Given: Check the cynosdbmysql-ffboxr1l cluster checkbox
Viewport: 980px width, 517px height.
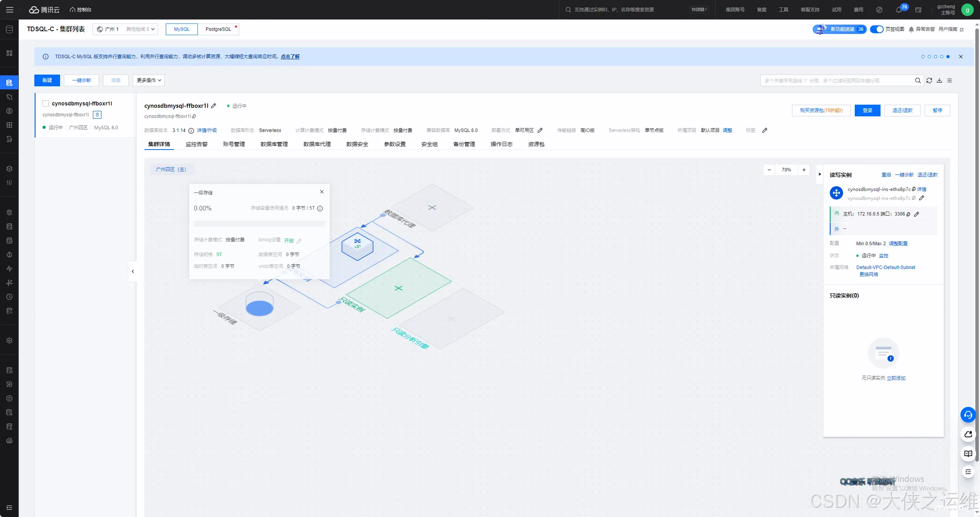Looking at the screenshot, I should (x=46, y=103).
